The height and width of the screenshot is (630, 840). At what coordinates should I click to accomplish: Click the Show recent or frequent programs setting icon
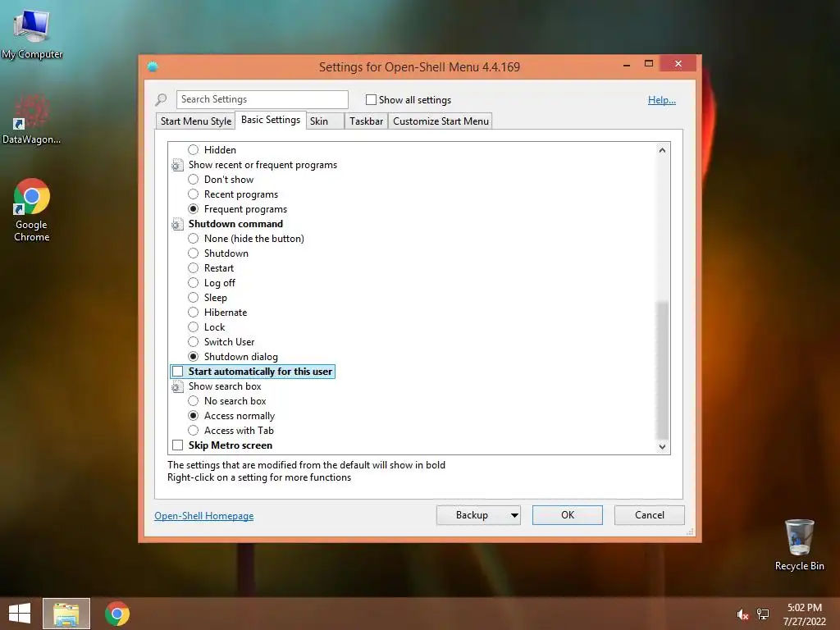(177, 165)
